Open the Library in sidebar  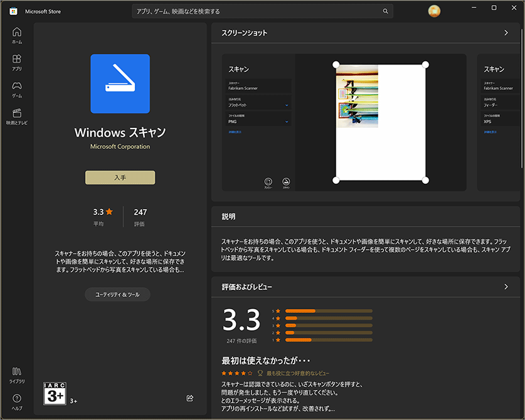point(17,375)
